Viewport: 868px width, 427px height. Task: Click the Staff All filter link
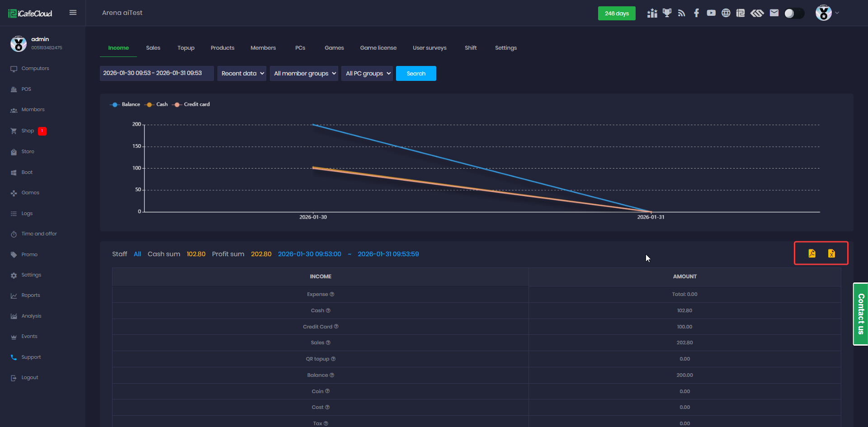(137, 254)
